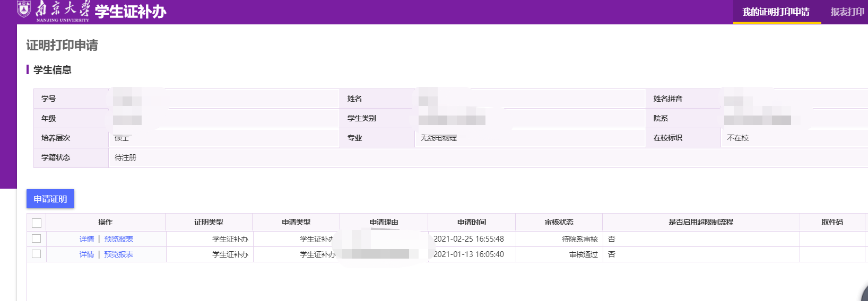The width and height of the screenshot is (868, 301).
Task: Click 预览报表 for the 2021-02-25 application
Action: tap(118, 240)
